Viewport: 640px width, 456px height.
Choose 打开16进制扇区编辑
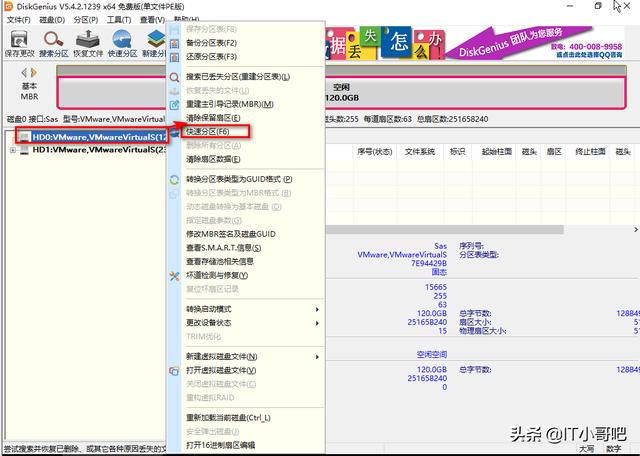coord(220,445)
